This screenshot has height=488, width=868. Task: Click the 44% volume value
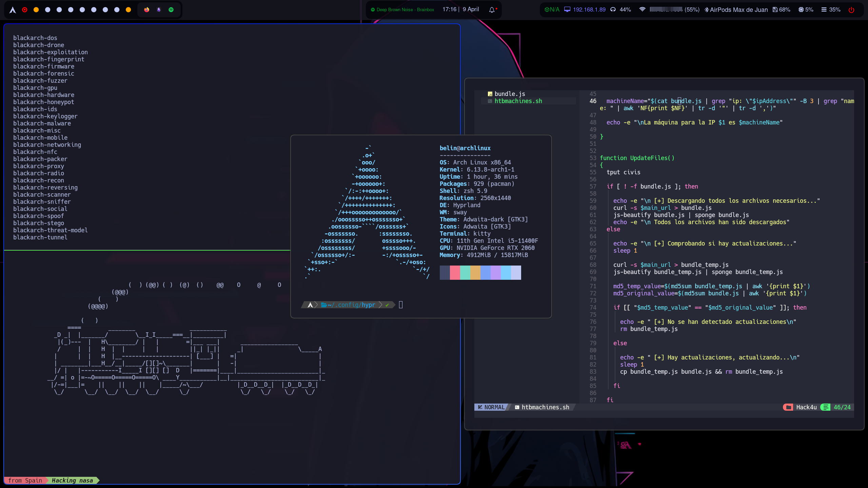click(625, 10)
